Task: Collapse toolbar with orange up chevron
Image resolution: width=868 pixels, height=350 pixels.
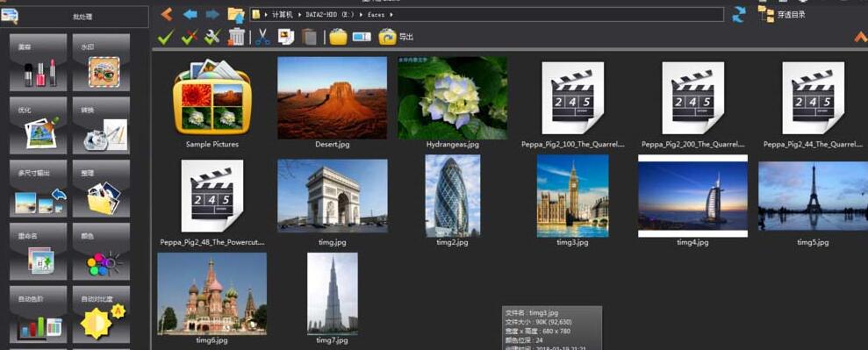Action: pos(860,37)
